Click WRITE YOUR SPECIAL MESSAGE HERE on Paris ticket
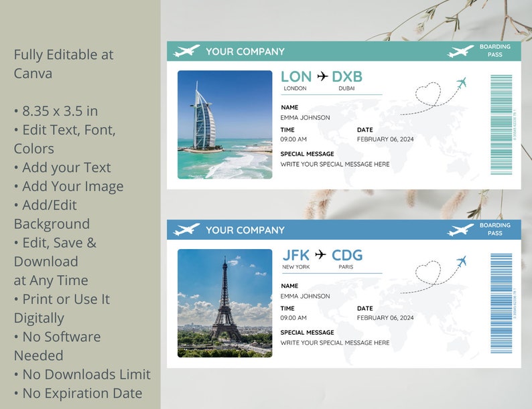 335,343
